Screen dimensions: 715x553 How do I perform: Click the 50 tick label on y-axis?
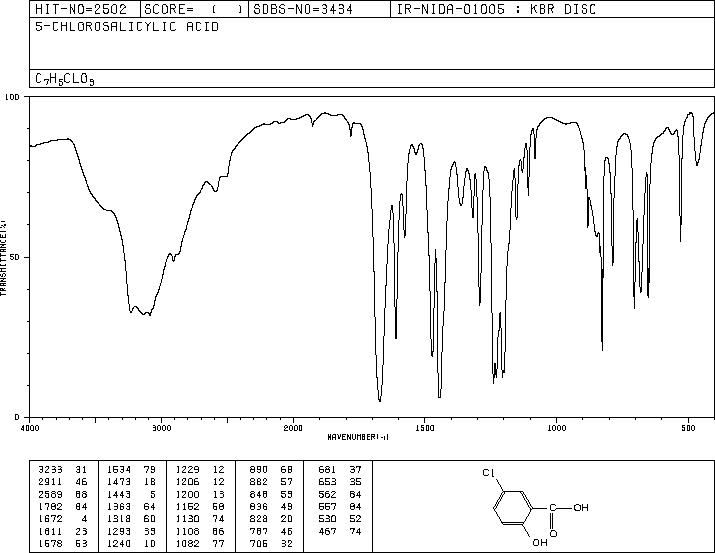(15, 257)
